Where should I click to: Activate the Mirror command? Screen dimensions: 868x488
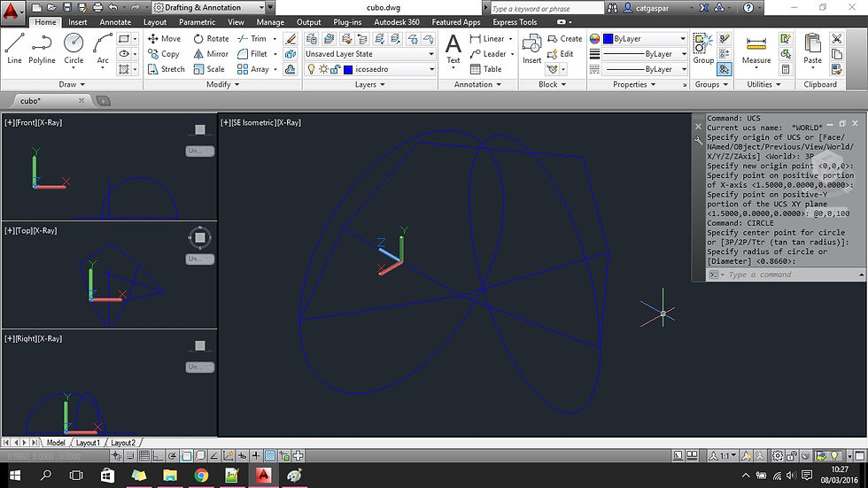[211, 54]
